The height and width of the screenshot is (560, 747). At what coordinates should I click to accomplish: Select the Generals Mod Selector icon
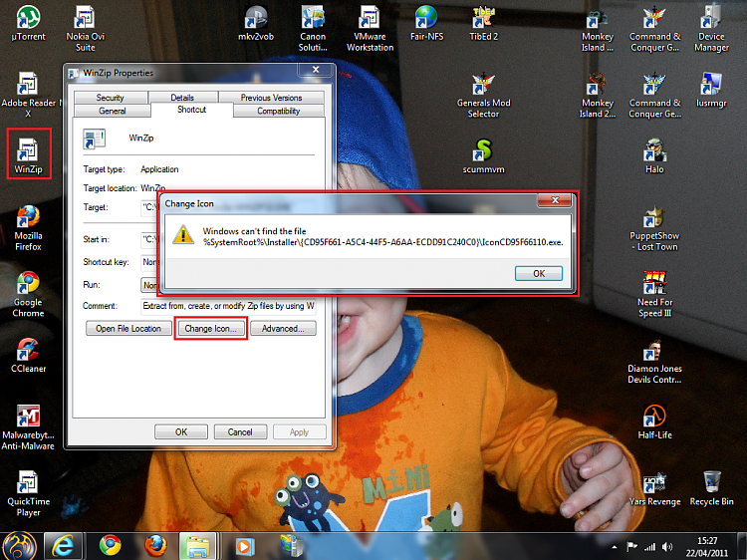483,96
